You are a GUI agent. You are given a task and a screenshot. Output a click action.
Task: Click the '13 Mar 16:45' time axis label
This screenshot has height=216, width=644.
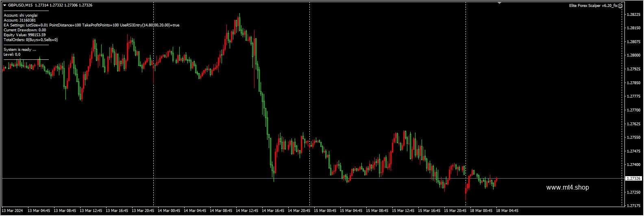click(x=117, y=211)
